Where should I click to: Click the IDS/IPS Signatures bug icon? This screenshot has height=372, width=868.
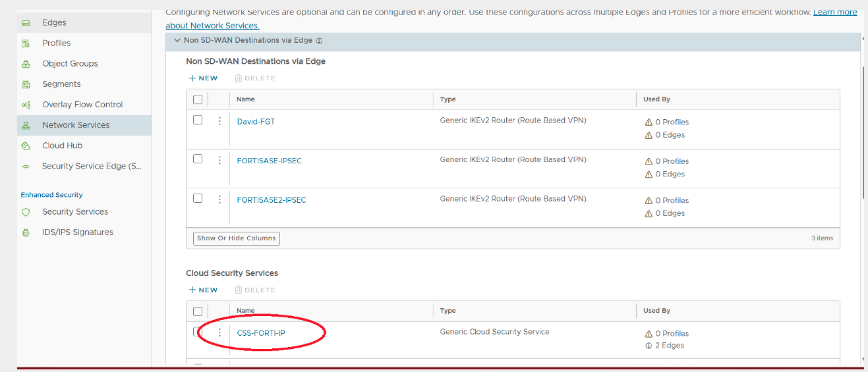(26, 232)
